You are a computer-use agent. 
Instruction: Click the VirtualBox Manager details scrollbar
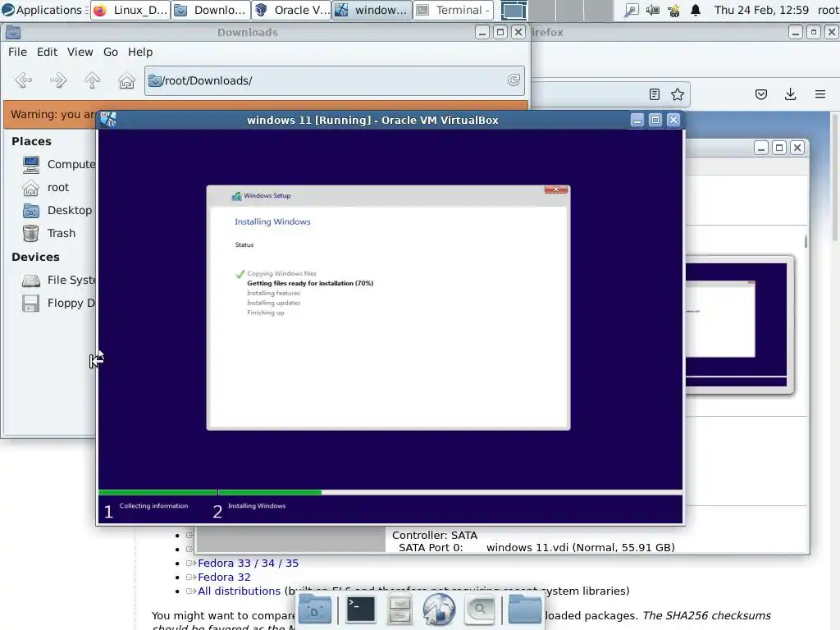[x=806, y=242]
